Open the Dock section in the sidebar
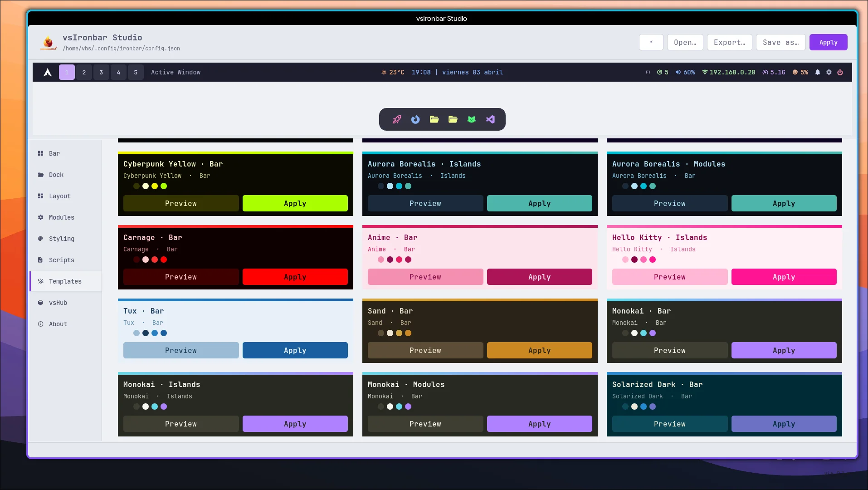 click(x=66, y=175)
